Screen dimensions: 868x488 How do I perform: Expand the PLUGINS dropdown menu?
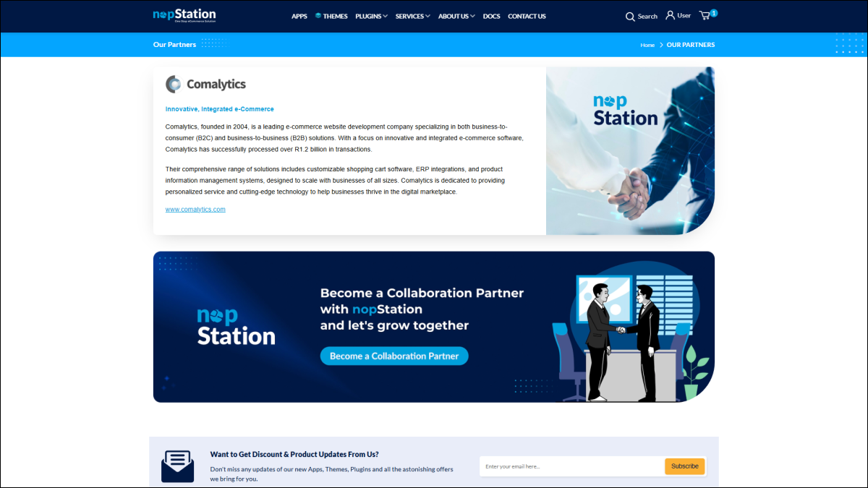(x=371, y=16)
